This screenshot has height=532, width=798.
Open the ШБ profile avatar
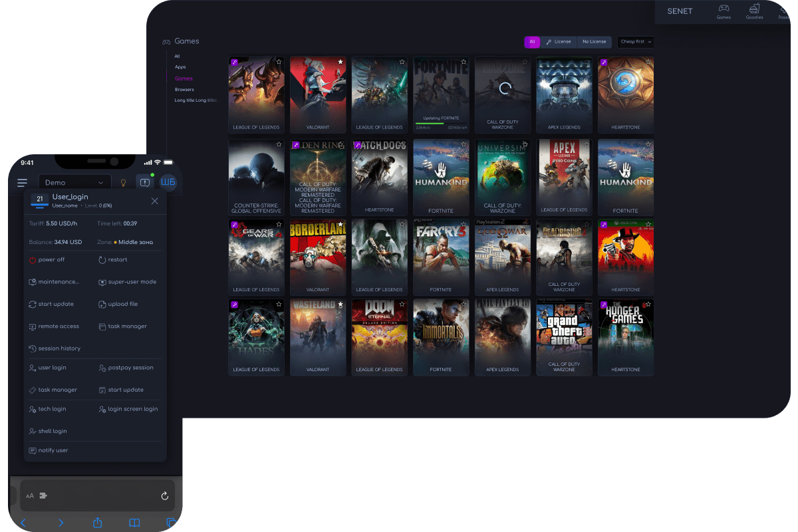(168, 182)
